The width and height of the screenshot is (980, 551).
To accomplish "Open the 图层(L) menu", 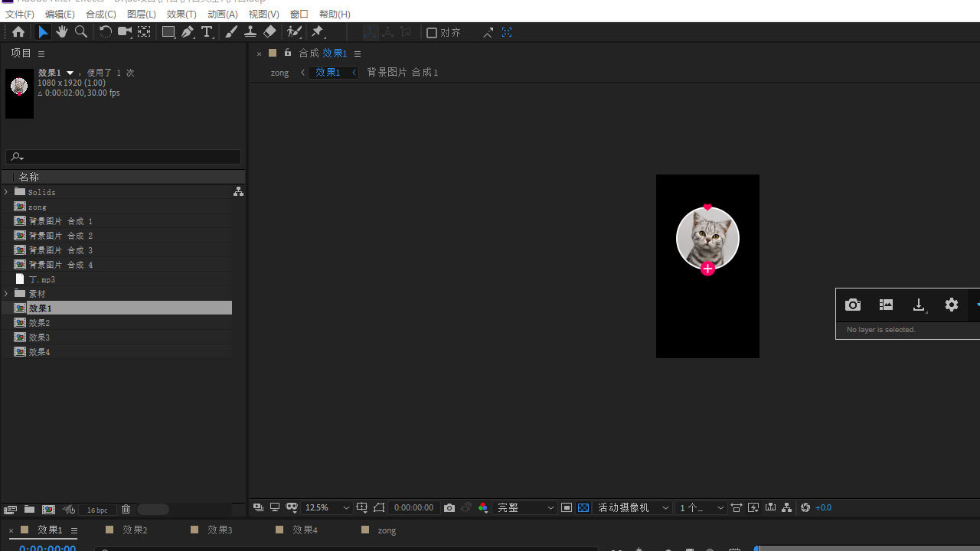I will pyautogui.click(x=142, y=15).
